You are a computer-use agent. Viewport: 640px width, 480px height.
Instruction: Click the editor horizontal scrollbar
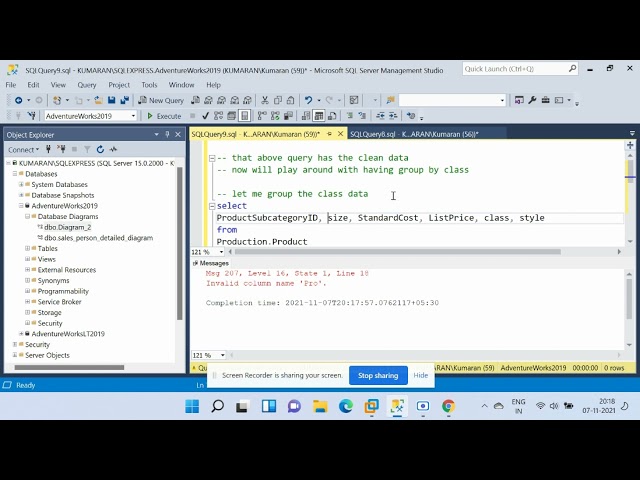[x=398, y=252]
